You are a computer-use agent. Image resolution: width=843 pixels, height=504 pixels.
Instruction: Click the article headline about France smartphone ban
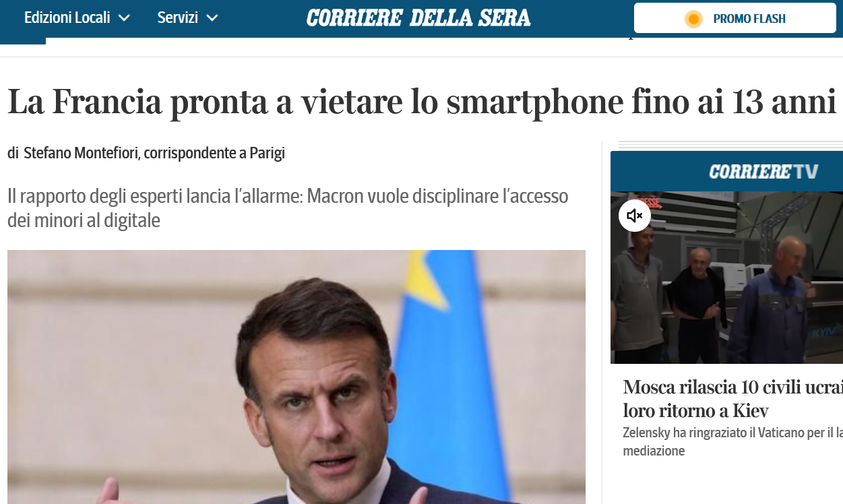tap(422, 101)
